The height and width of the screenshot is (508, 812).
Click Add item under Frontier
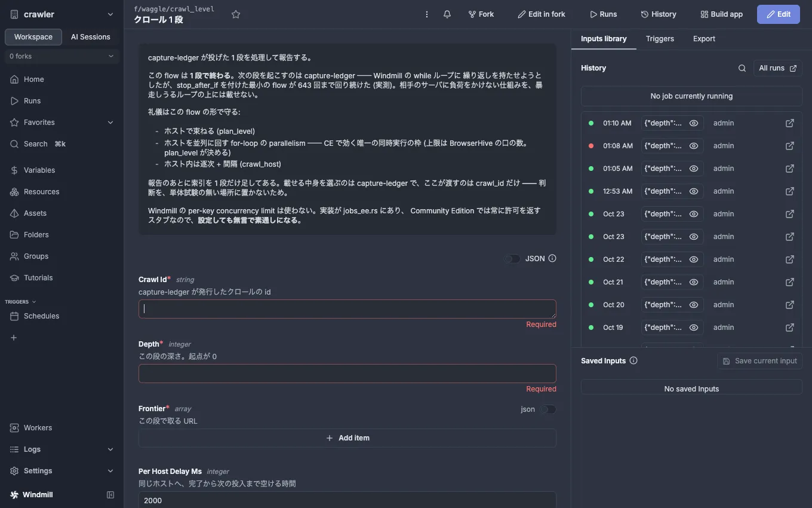[347, 438]
